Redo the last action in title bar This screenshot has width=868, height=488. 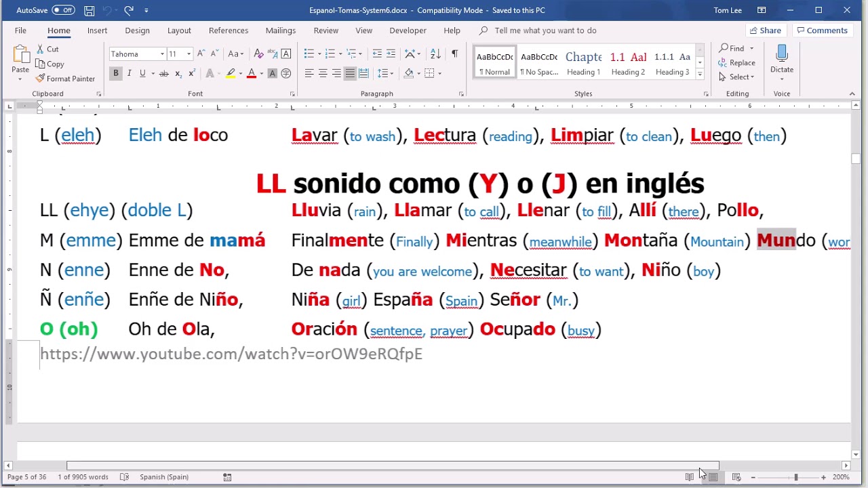129,10
